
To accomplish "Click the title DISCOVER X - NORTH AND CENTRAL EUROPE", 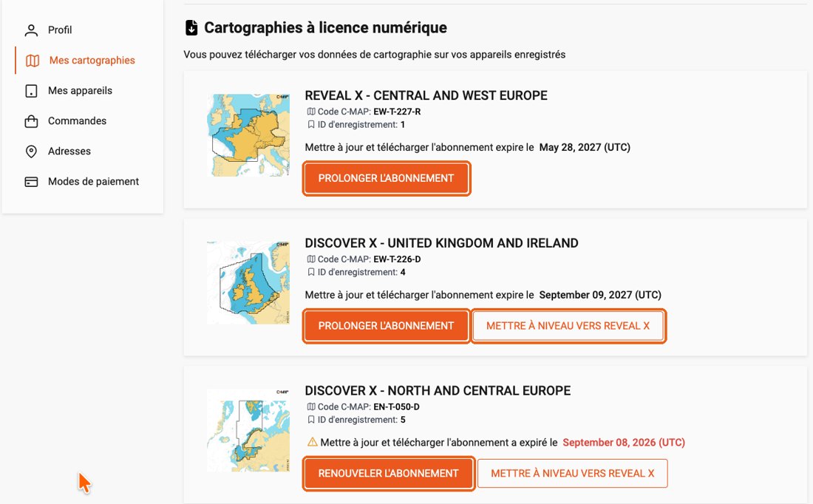I will pos(438,391).
